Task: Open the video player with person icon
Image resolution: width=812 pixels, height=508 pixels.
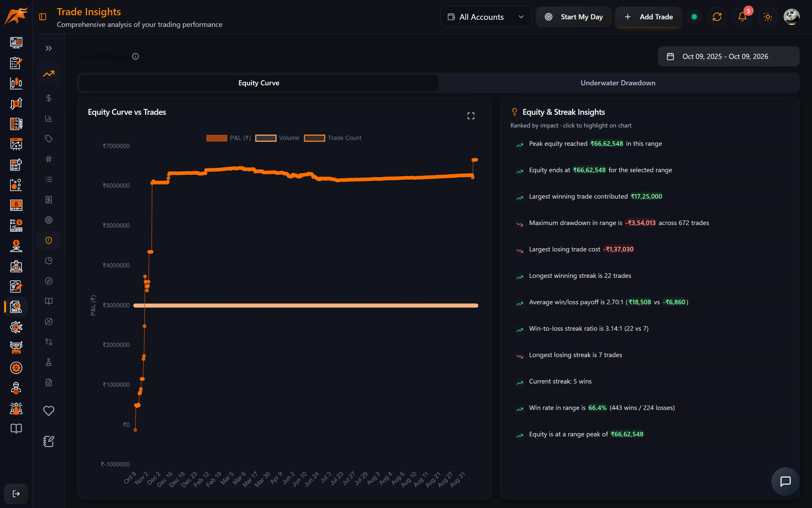Action: (x=16, y=205)
